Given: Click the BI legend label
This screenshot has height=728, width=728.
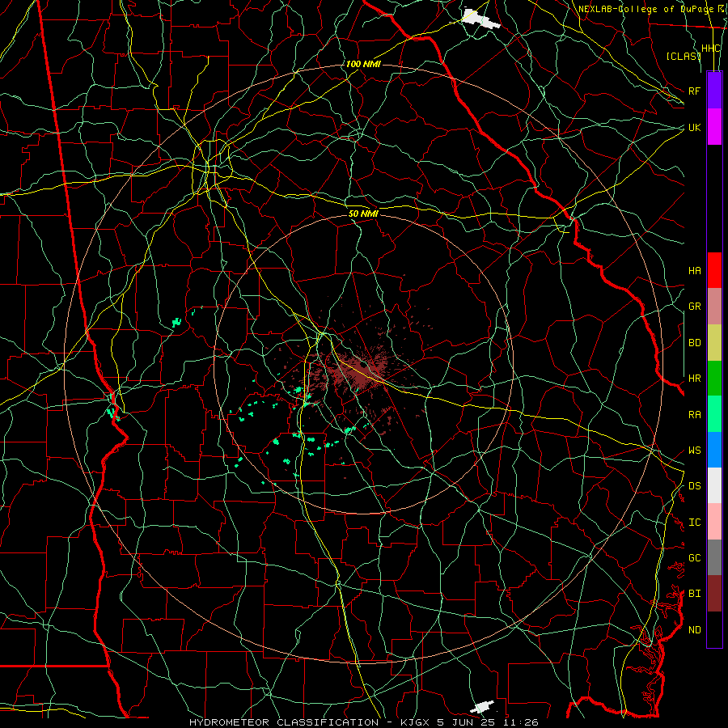Looking at the screenshot, I should pos(694,594).
